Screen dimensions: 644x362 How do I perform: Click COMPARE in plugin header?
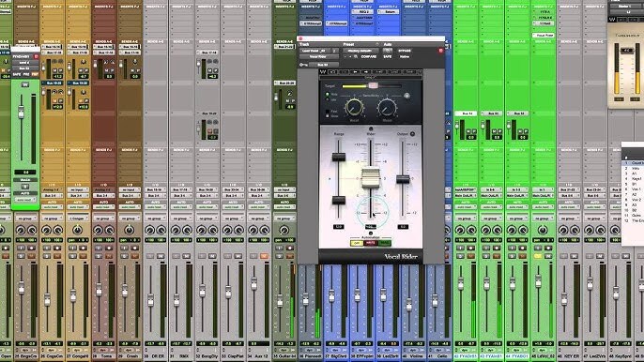click(x=368, y=56)
